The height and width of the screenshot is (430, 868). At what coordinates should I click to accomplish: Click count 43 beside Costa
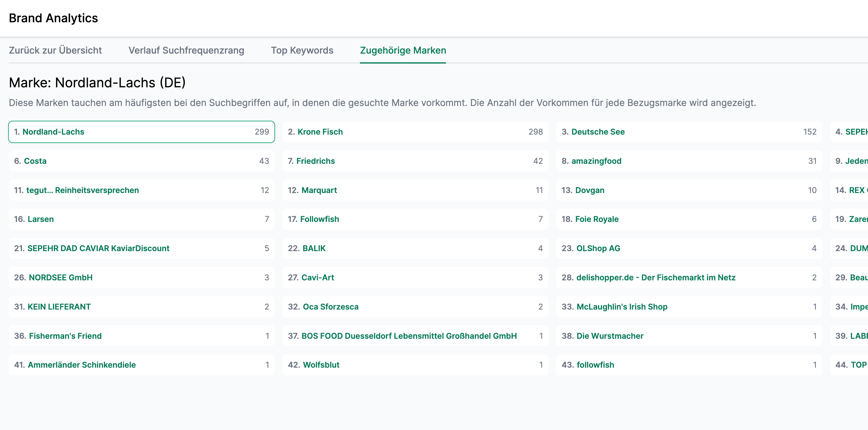264,161
